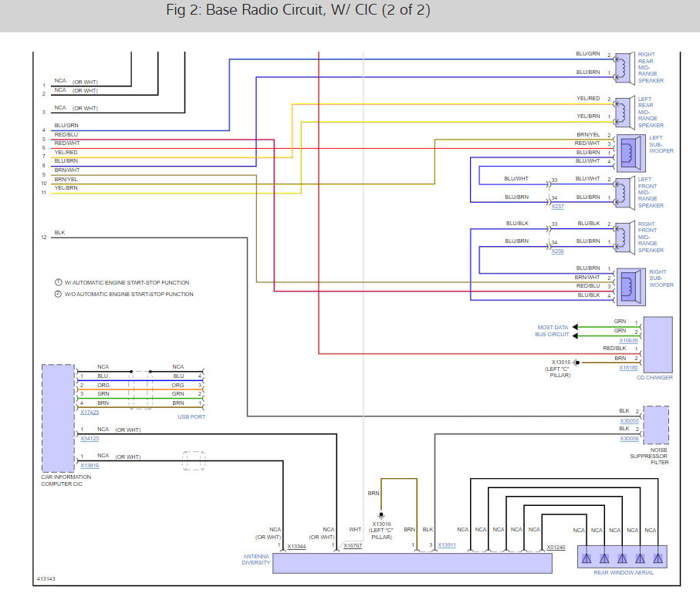Open connector link X30055

point(630,420)
